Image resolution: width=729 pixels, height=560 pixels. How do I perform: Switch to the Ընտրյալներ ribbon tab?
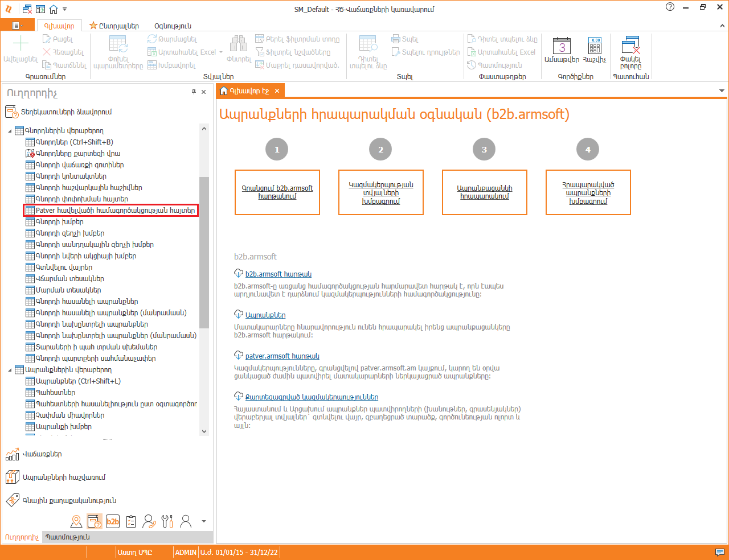click(114, 26)
